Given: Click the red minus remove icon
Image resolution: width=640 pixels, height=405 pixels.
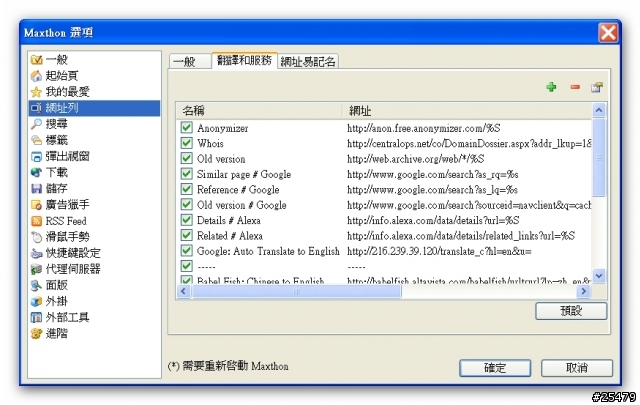Looking at the screenshot, I should 575,87.
